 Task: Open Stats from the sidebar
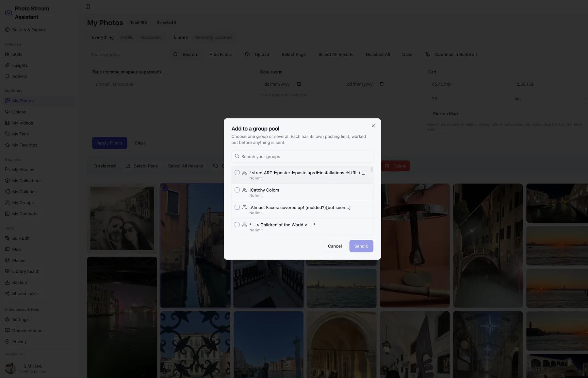[x=17, y=54]
